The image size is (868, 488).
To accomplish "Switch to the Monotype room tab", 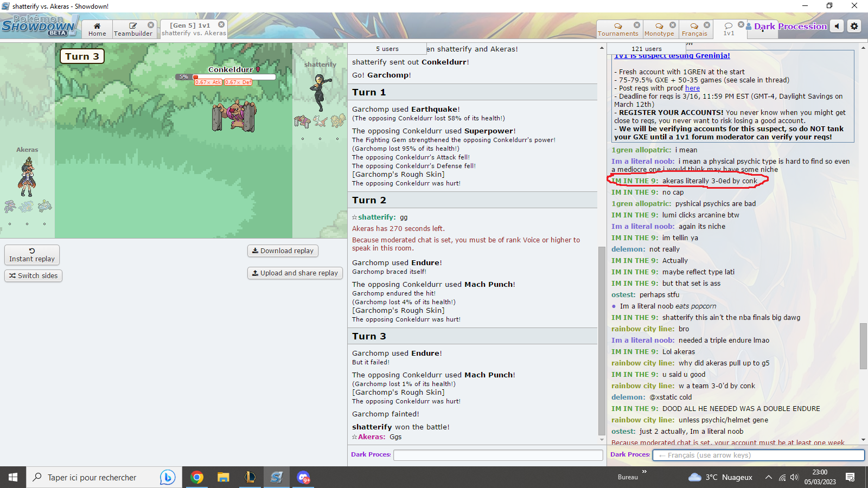I will click(659, 29).
